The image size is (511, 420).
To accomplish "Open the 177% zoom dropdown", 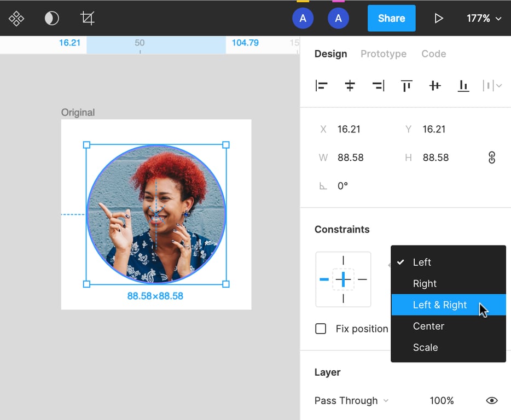I will 484,19.
